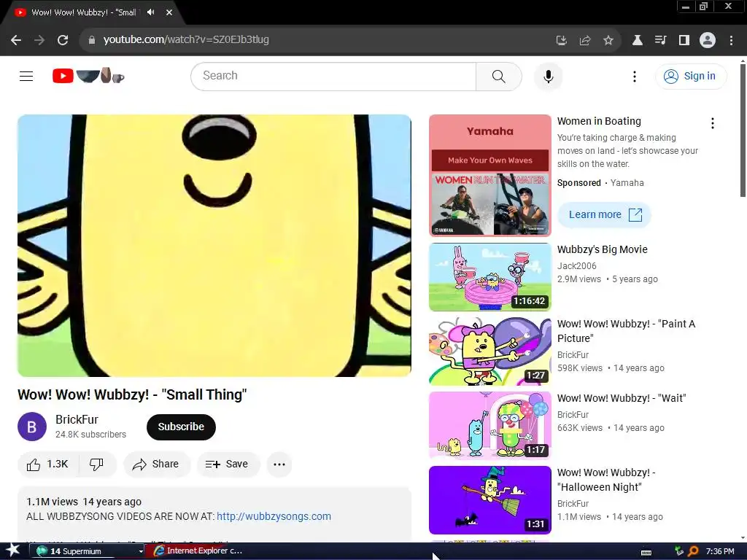Open the "Halloween Night" video thumbnail
The image size is (747, 560).
[x=490, y=500]
